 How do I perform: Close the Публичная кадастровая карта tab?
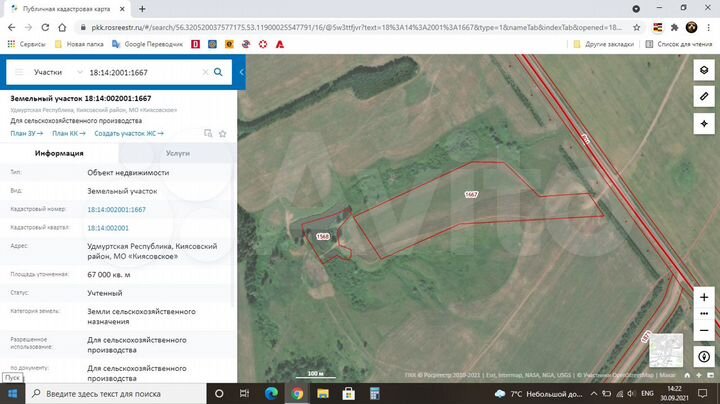click(x=122, y=9)
